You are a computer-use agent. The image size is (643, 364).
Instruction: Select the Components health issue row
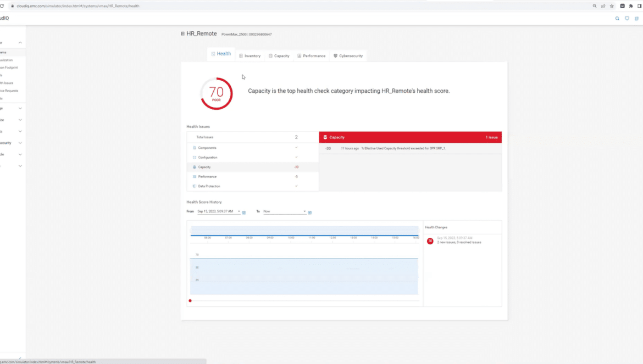click(x=253, y=148)
